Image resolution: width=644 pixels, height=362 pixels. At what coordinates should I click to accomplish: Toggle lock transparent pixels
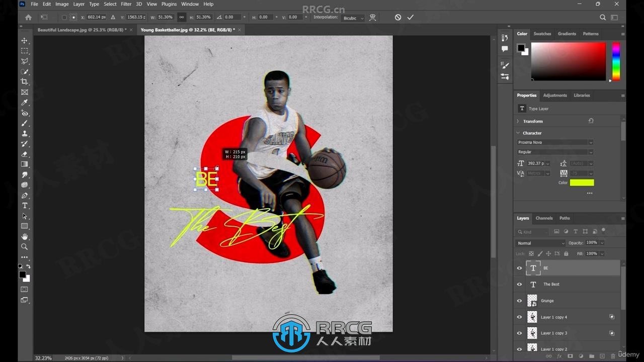(531, 254)
